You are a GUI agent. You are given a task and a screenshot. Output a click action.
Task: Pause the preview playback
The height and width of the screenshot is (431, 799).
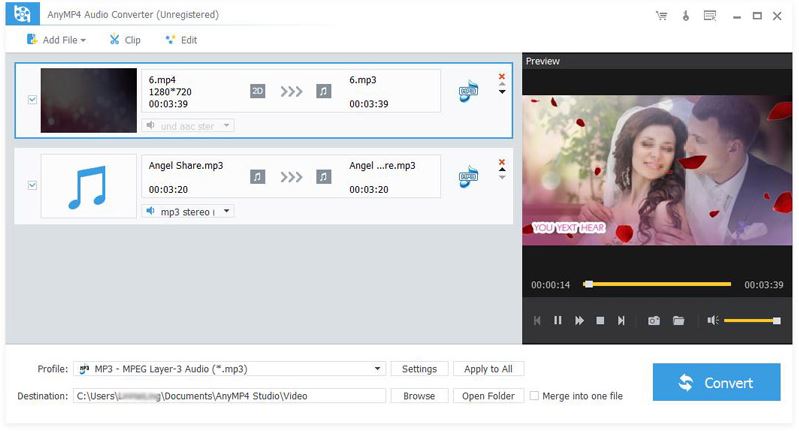(x=557, y=320)
